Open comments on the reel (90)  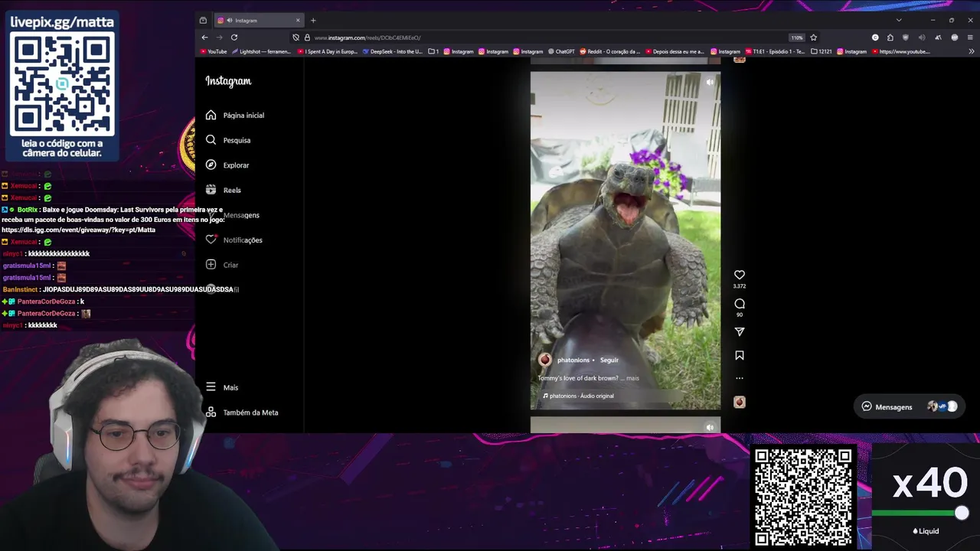(740, 304)
